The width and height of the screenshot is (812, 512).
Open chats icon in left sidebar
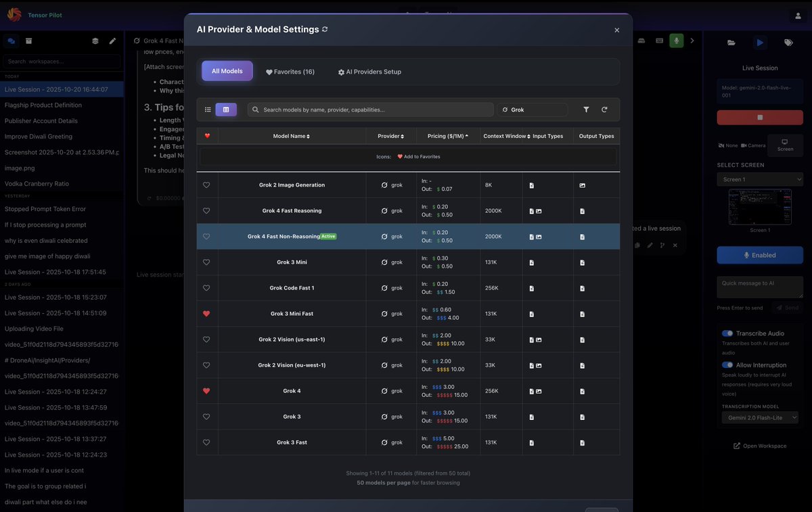pos(11,41)
